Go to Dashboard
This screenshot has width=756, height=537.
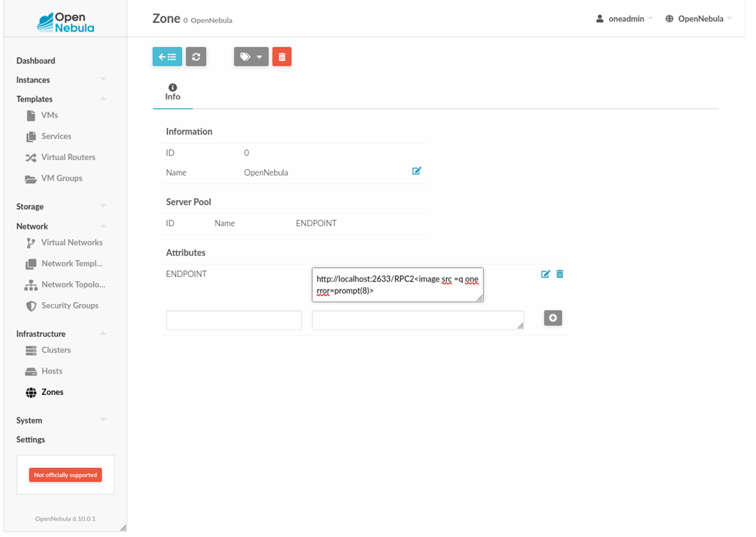(x=36, y=60)
